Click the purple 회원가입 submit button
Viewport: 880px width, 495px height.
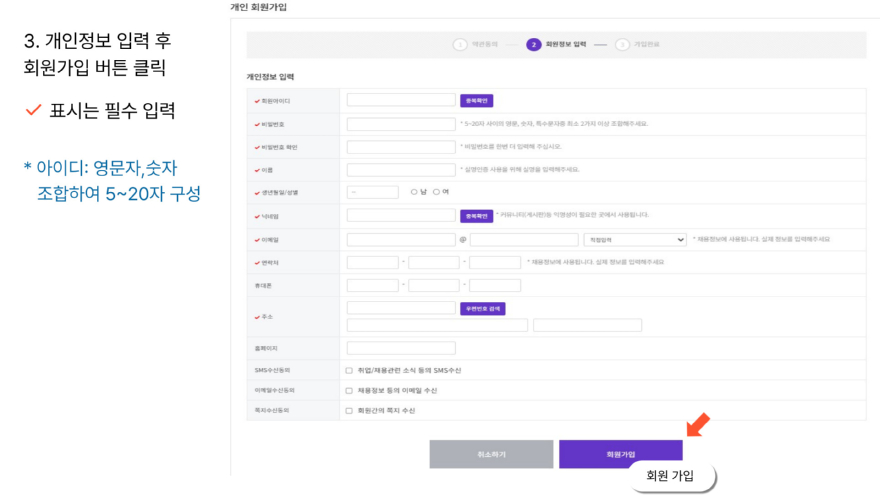pos(620,454)
